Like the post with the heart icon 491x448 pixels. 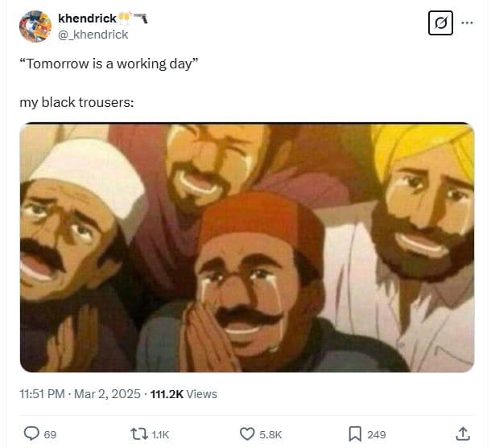pos(248,434)
